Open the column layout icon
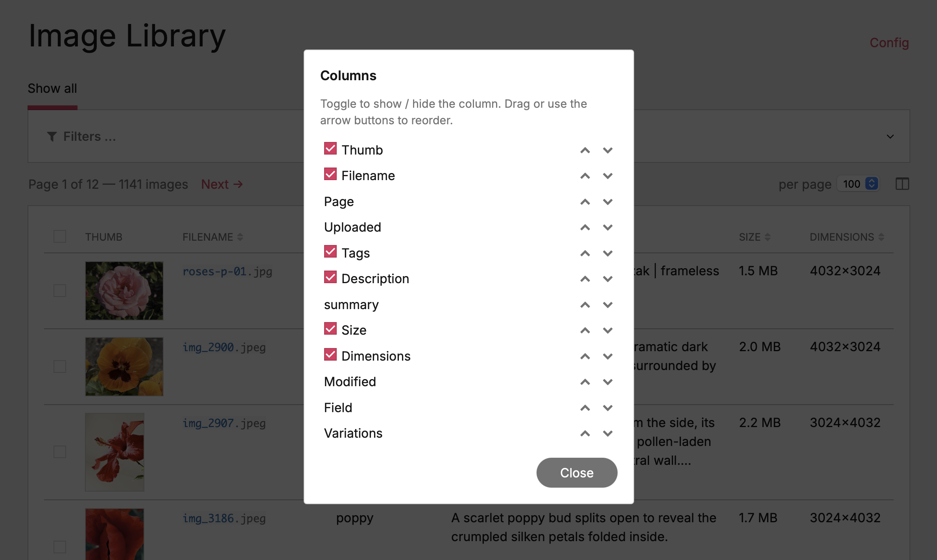937x560 pixels. 902,184
